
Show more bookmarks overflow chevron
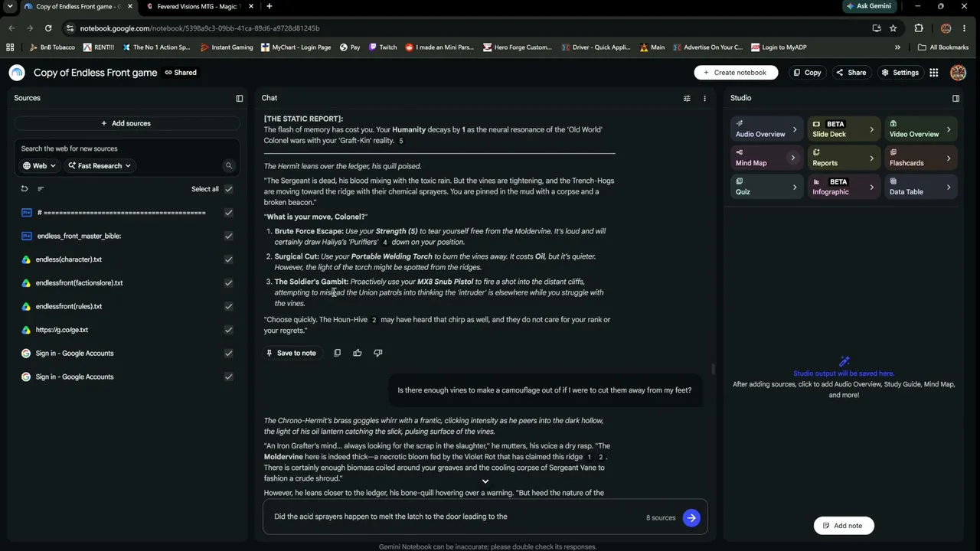point(897,47)
